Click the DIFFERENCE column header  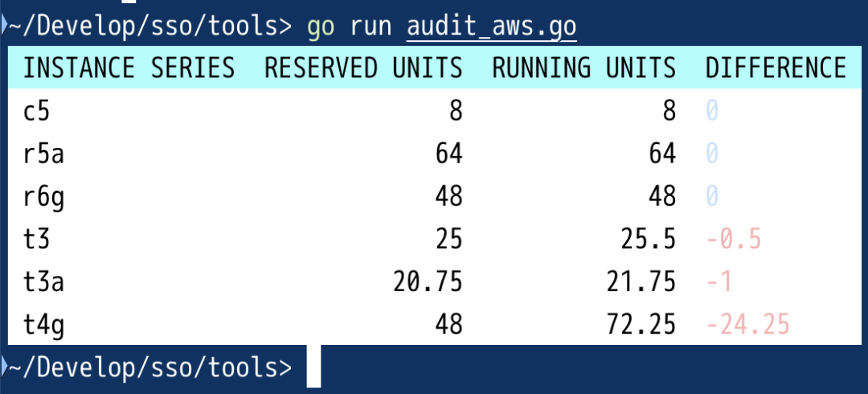pyautogui.click(x=776, y=68)
